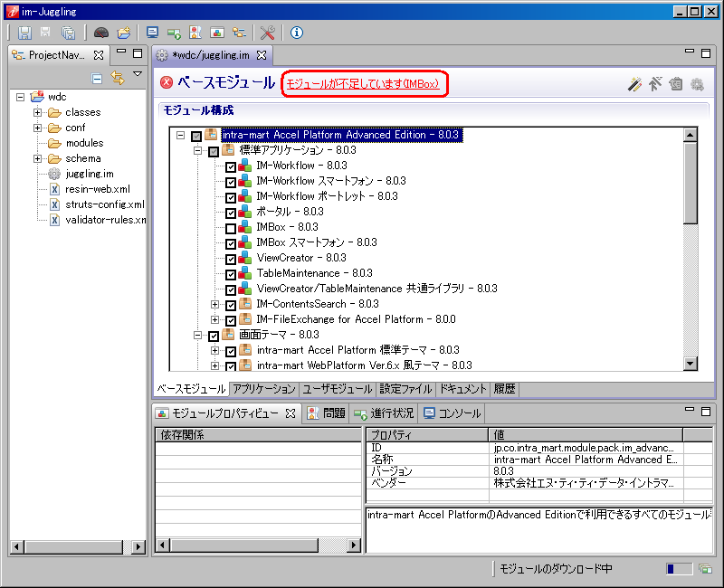Expand the schema folder

tap(37, 159)
